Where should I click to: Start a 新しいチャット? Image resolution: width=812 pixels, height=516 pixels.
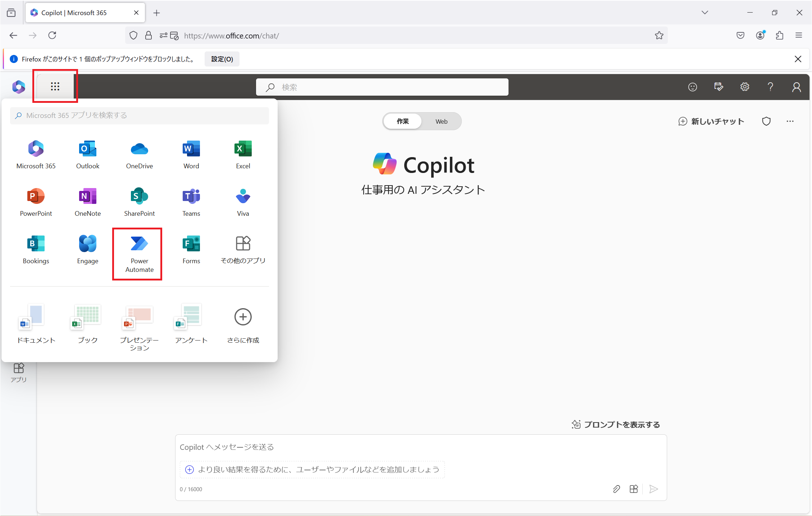click(711, 122)
